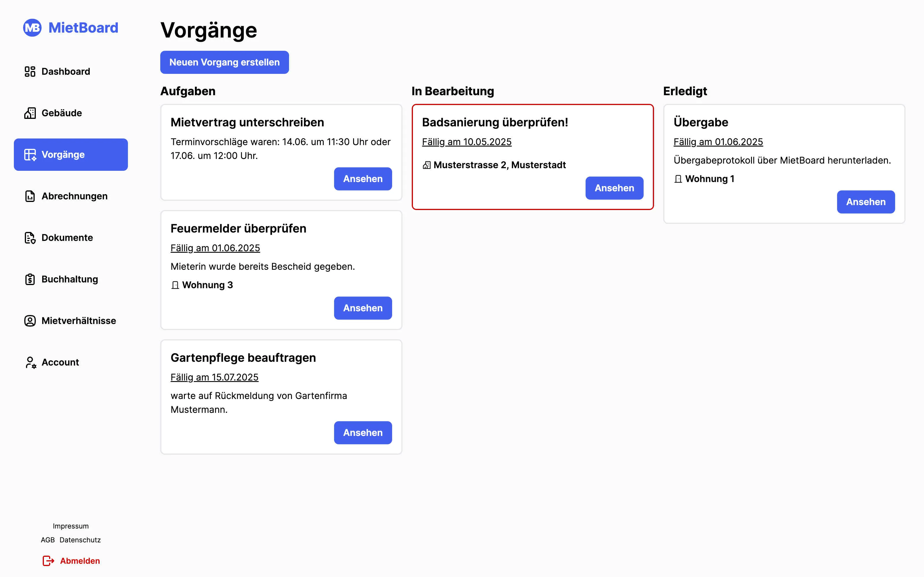Viewport: 924px width, 577px height.
Task: Click the Dashboard grid icon
Action: click(x=30, y=71)
